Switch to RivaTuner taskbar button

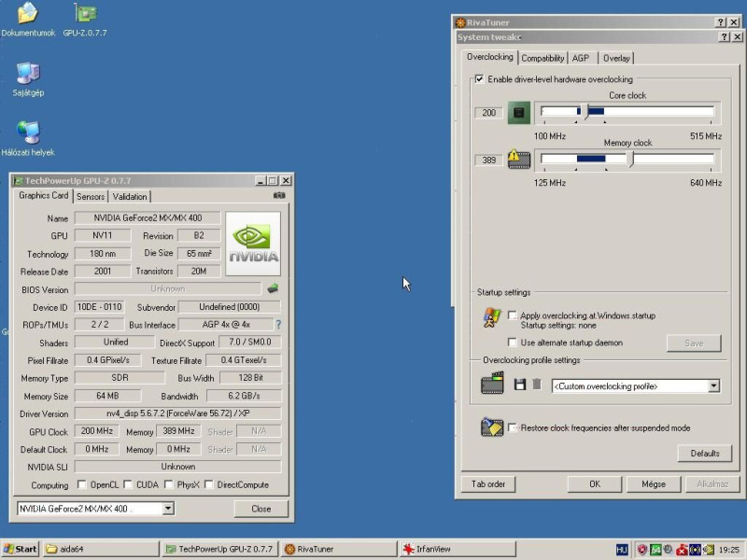coord(339,549)
